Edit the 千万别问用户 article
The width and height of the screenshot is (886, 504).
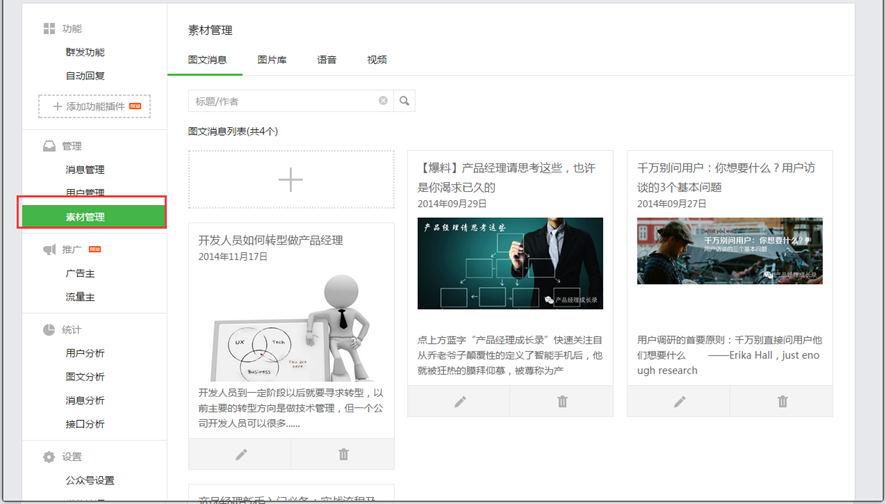coord(679,402)
